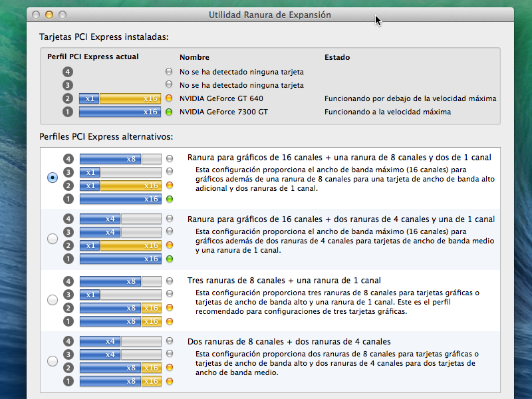The width and height of the screenshot is (532, 399).
Task: Click the 'Nombre' column header
Action: (x=194, y=57)
